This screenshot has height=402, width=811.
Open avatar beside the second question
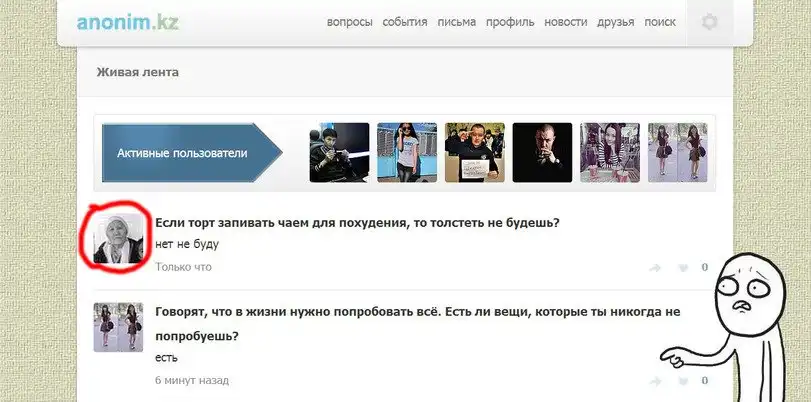point(118,327)
